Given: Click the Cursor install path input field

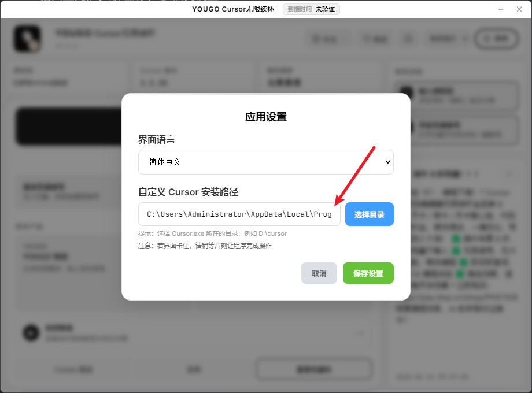Looking at the screenshot, I should tap(239, 214).
